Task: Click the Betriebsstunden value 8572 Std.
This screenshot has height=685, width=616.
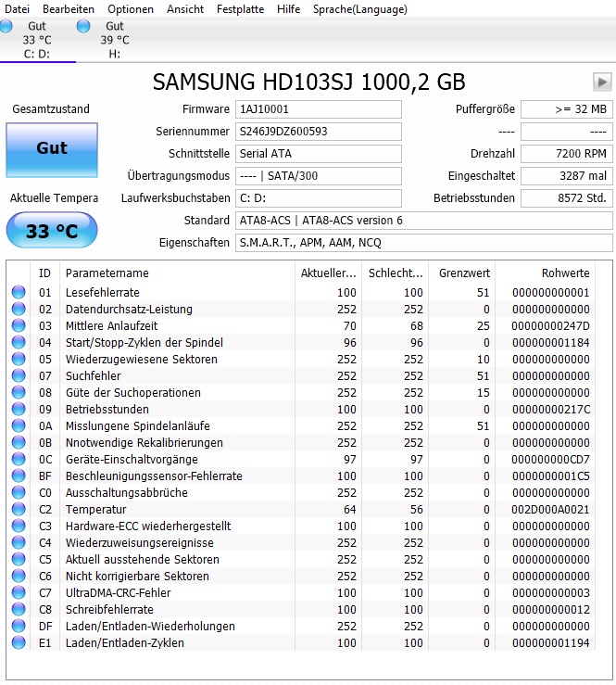Action: click(567, 198)
